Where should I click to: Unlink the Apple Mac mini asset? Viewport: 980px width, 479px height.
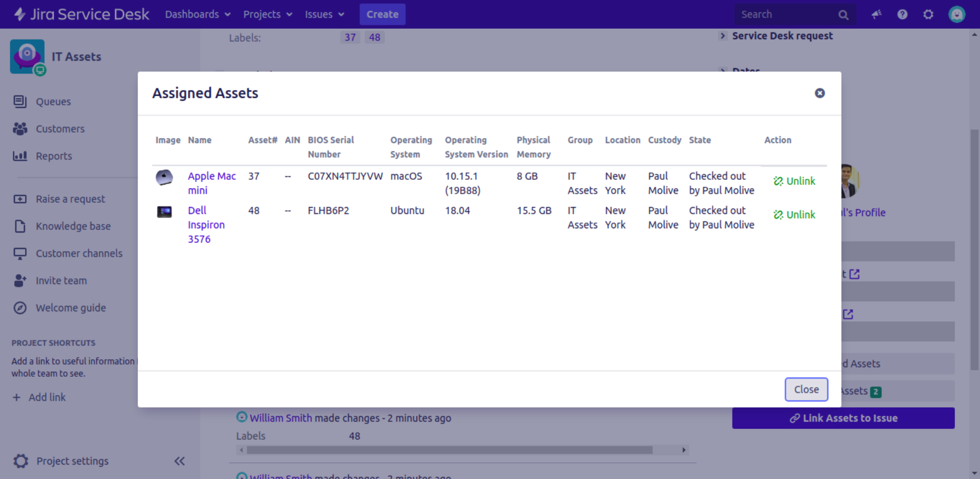794,181
